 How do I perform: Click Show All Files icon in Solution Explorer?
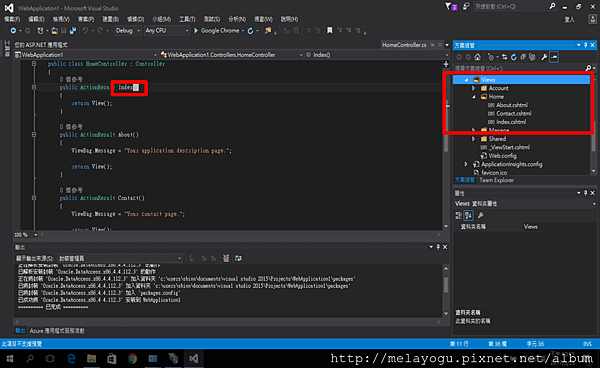coord(532,57)
